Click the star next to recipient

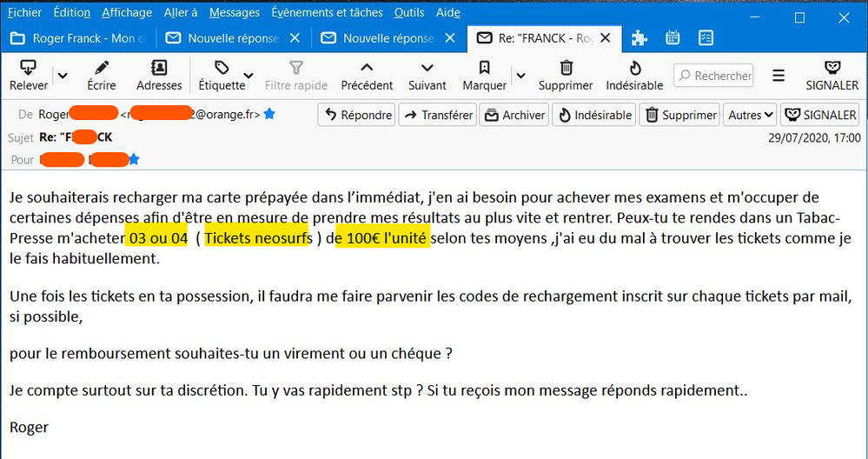[x=134, y=160]
